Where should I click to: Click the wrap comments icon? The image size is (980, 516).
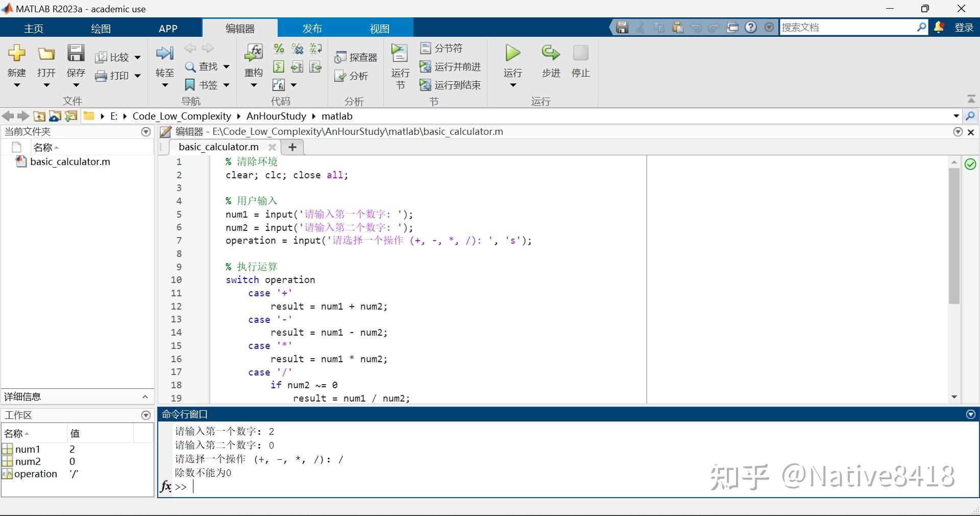316,49
